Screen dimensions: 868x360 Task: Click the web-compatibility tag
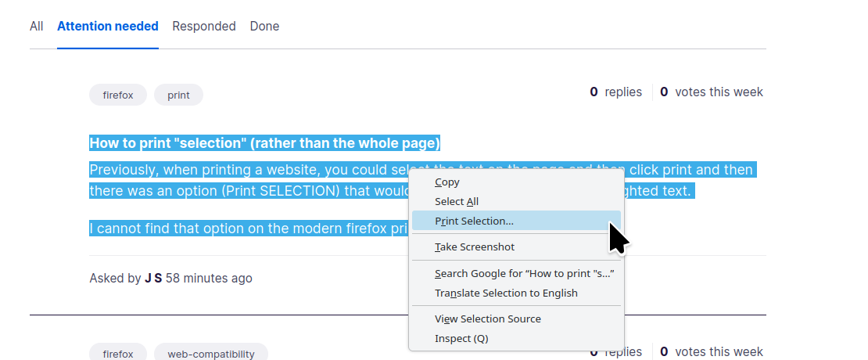(x=211, y=354)
